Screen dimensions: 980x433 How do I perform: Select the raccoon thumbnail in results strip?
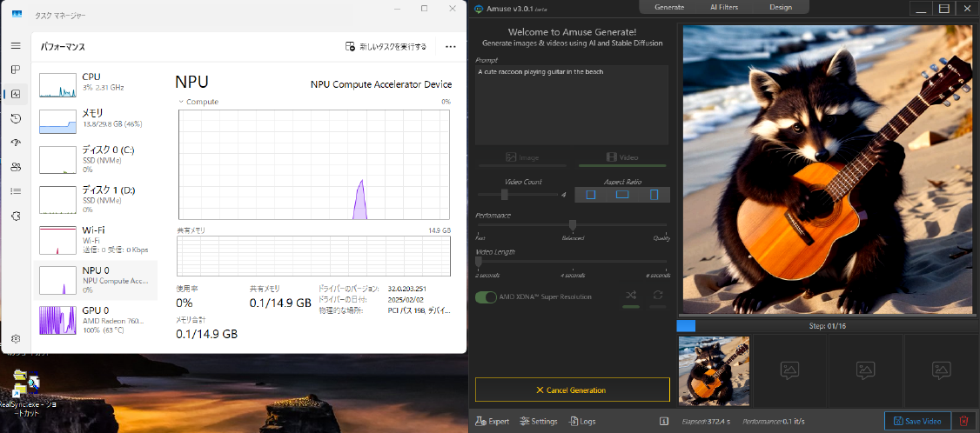click(x=714, y=370)
